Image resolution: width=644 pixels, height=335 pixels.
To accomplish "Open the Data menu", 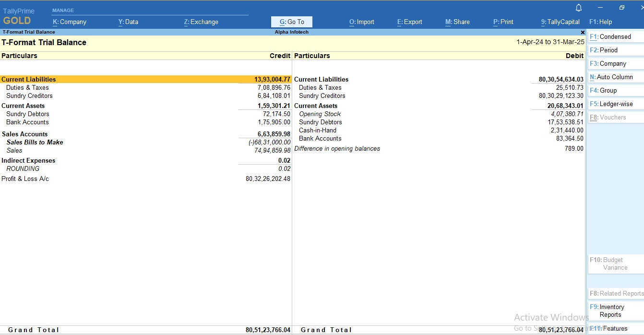I will (x=128, y=22).
